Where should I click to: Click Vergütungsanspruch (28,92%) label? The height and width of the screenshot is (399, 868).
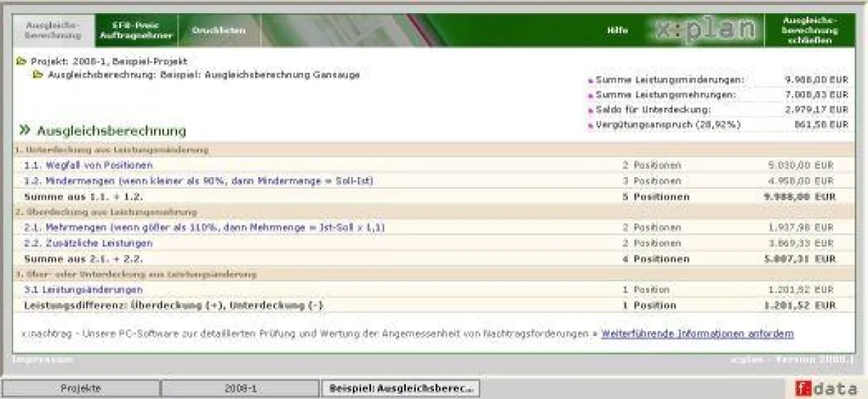[x=668, y=125]
